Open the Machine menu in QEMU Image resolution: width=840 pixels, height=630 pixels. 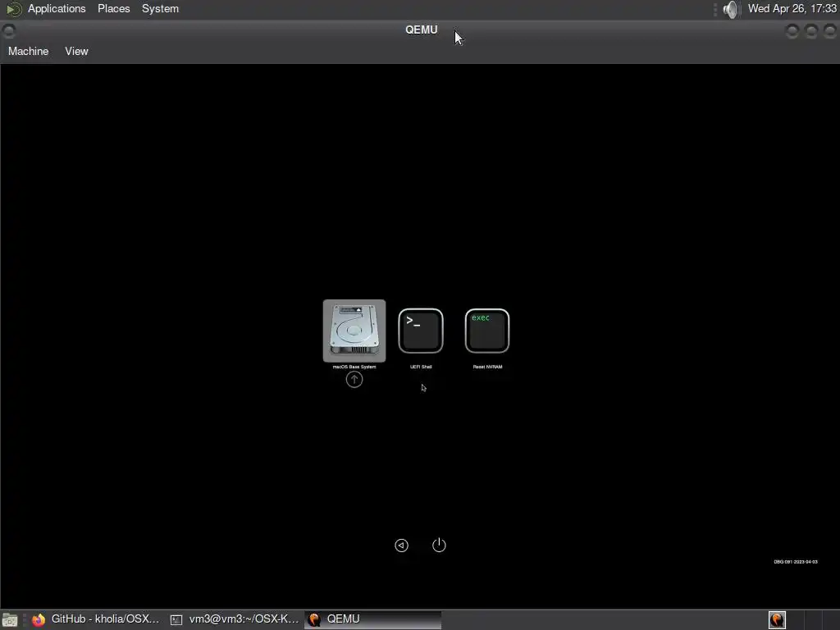(x=29, y=52)
